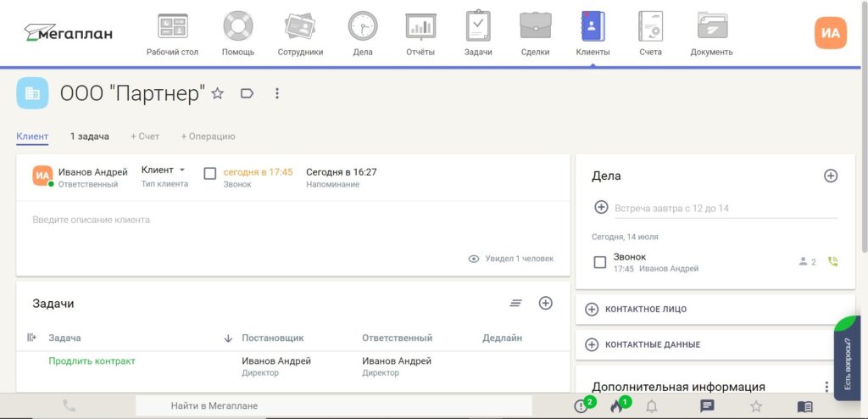Sort by the Дедлайн column header
868x419 pixels.
(x=502, y=338)
